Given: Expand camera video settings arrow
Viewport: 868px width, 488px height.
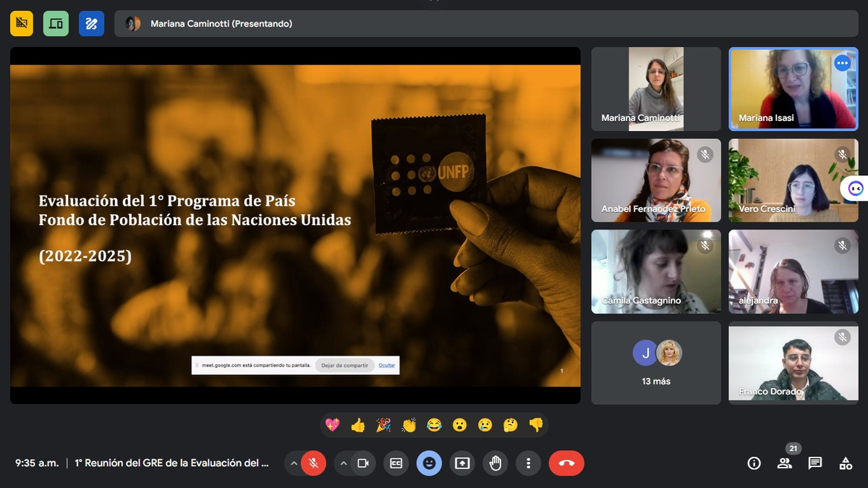Looking at the screenshot, I should pyautogui.click(x=344, y=463).
